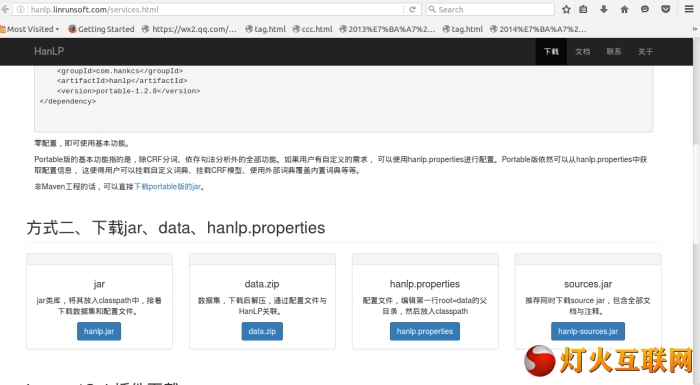The height and width of the screenshot is (385, 700).
Task: Open the first tag.html bookmark
Action: 265,29
